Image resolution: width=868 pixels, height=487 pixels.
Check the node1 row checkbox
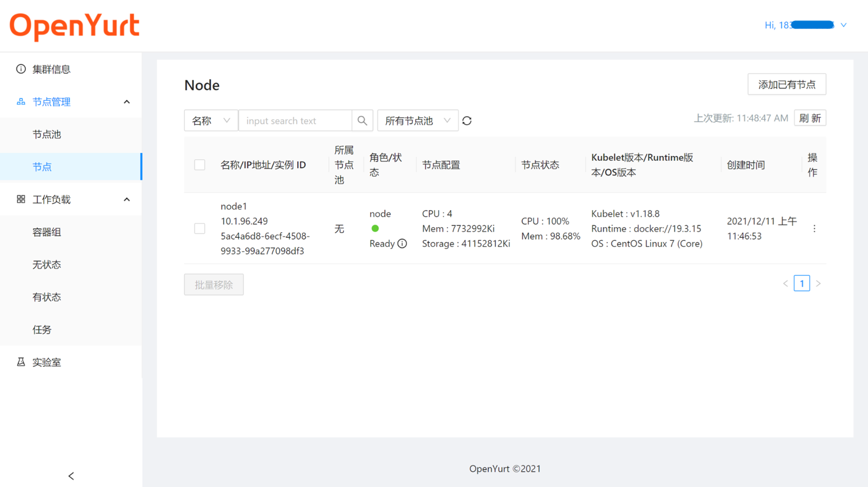(200, 228)
